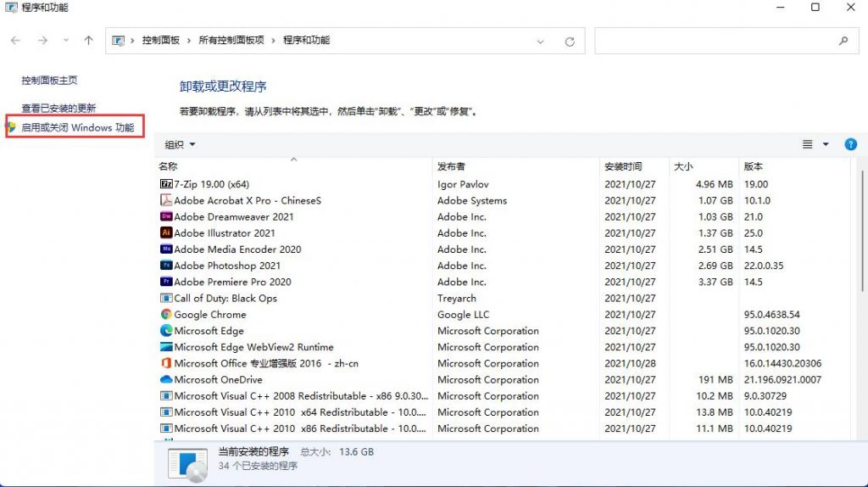The height and width of the screenshot is (487, 868).
Task: Click the search magnifier icon
Action: click(x=843, y=41)
